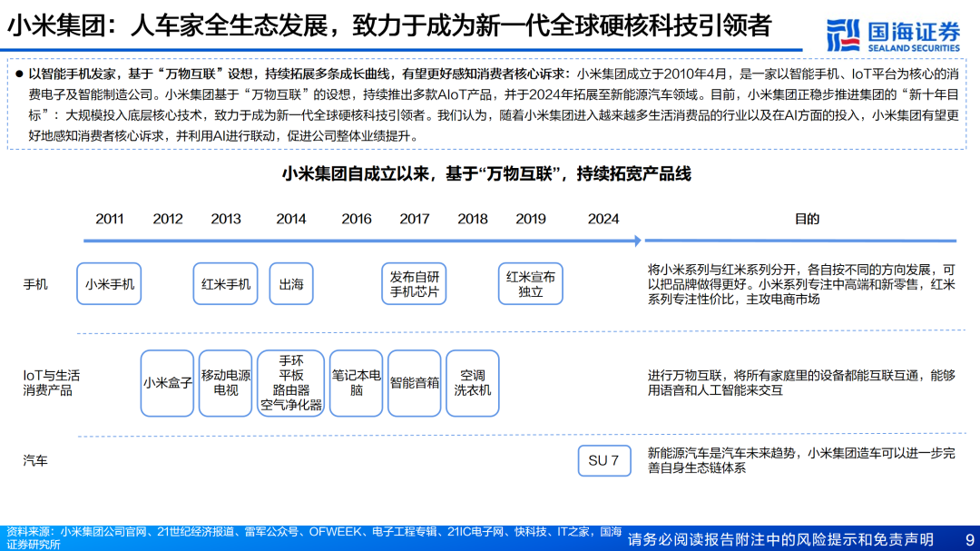Click the 目的 column header
Viewport: 980px width, 551px height.
[x=807, y=219]
